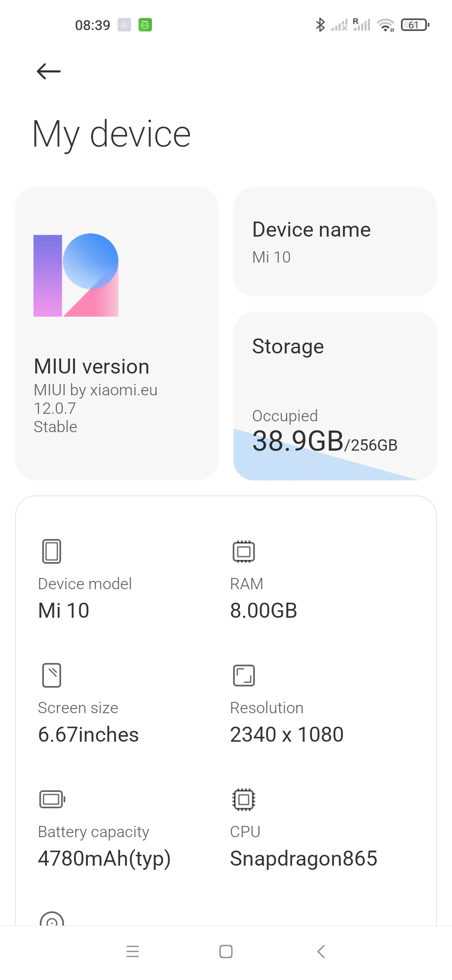Open the MIUI version card
452x980 pixels.
117,334
